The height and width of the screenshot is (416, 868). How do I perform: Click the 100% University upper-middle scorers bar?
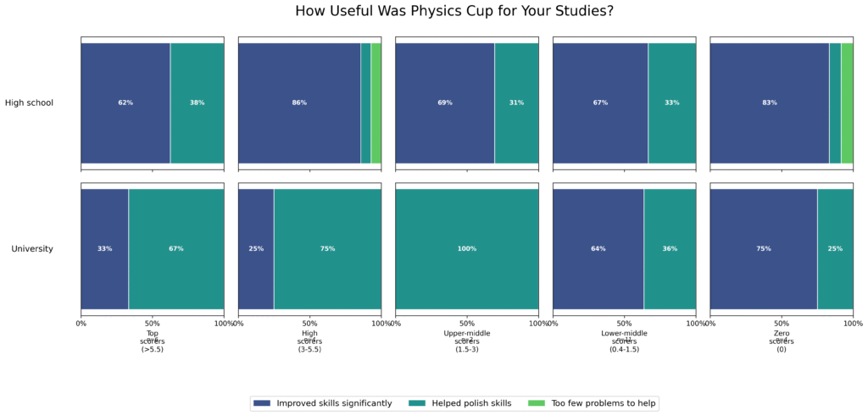467,248
